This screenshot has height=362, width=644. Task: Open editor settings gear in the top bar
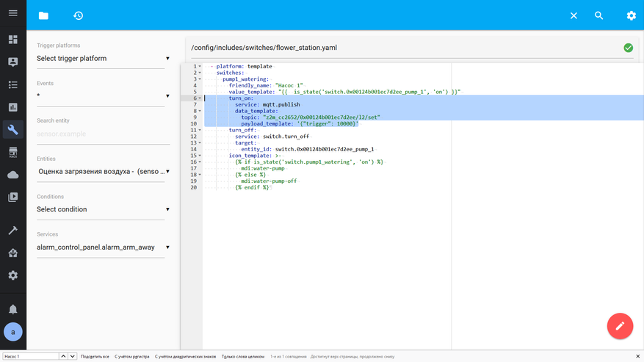[631, 15]
